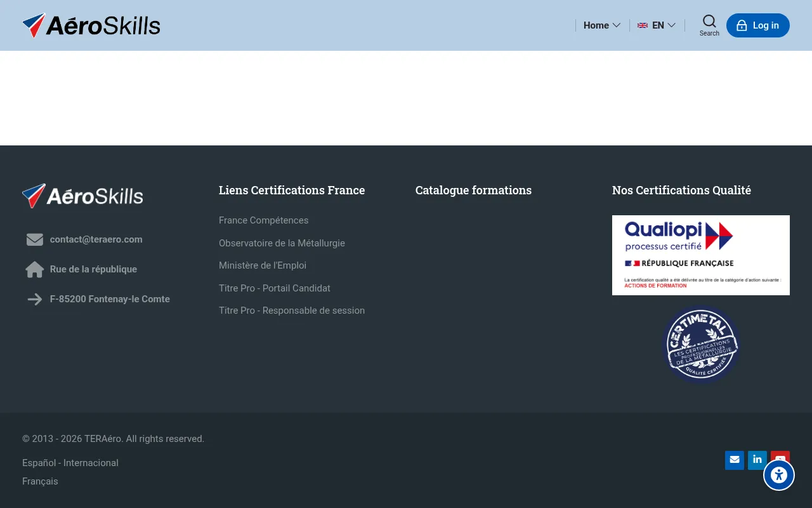Click the copyright TERAéro notice
The image size is (812, 508).
pos(114,439)
